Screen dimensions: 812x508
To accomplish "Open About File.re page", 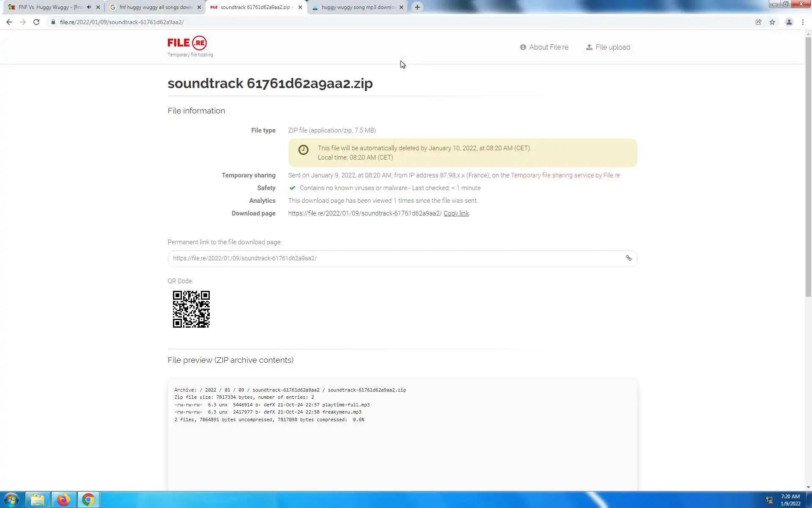I will pos(544,47).
